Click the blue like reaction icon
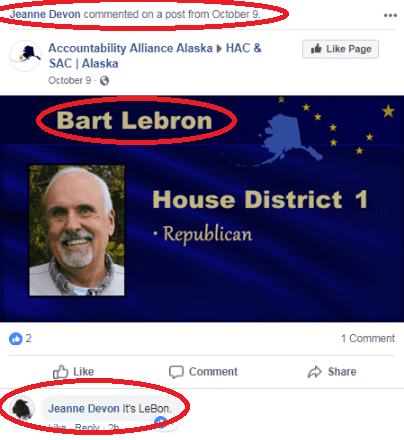 click(x=15, y=339)
